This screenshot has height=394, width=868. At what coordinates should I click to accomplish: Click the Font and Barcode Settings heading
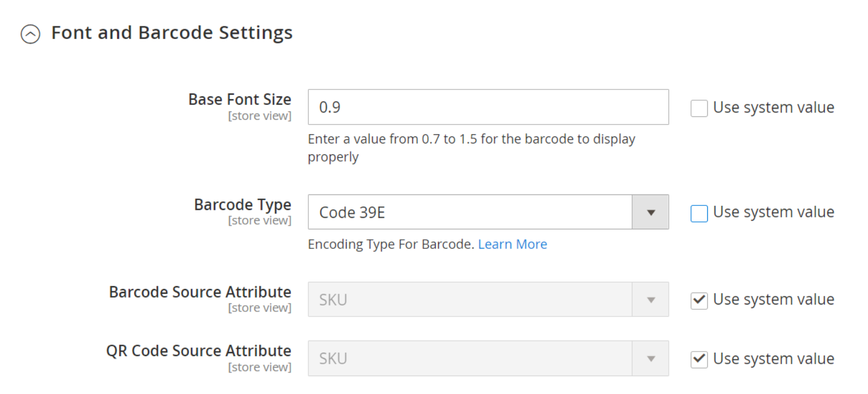[172, 33]
